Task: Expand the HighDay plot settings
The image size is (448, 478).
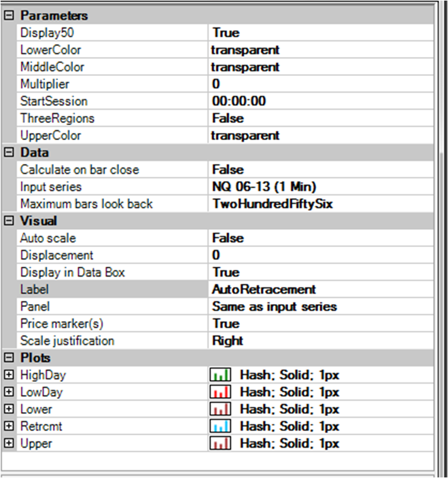Action: (x=8, y=375)
